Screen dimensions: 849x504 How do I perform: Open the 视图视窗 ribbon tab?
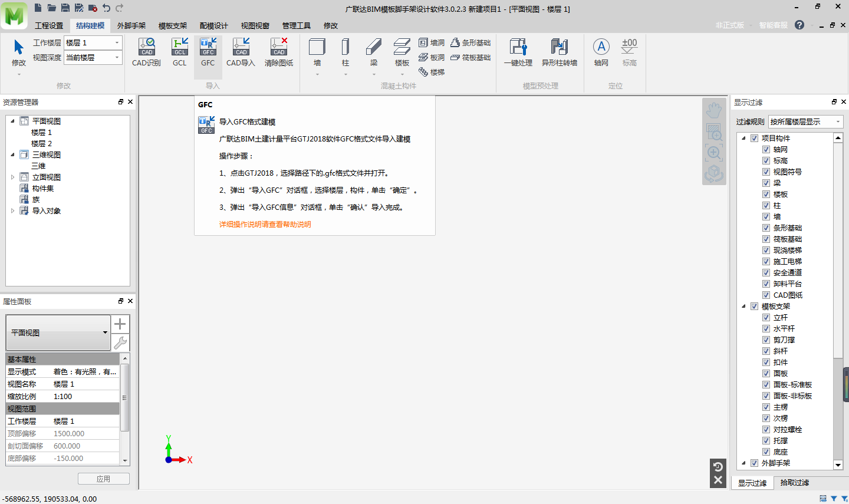(x=255, y=25)
